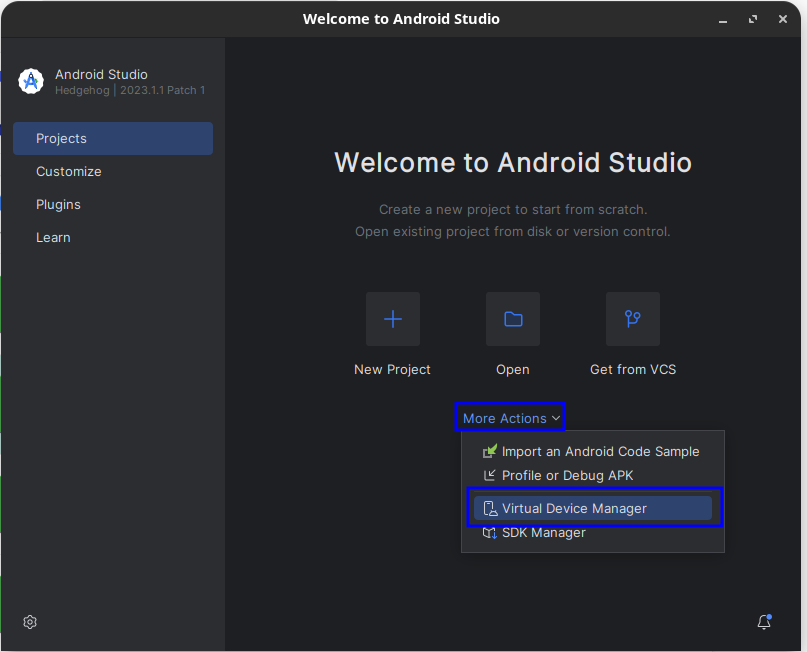Click the 'New Project' text label
Viewport: 807px width, 652px height.
(392, 369)
